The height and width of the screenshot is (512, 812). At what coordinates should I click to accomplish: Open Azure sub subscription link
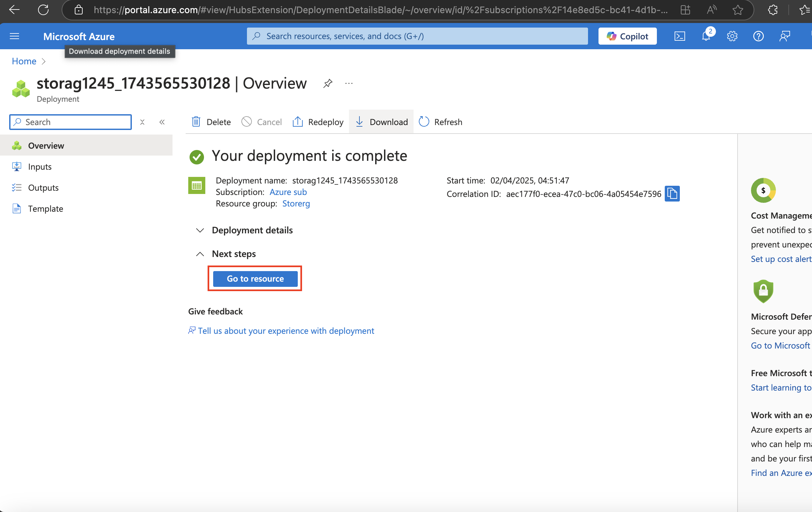point(288,192)
